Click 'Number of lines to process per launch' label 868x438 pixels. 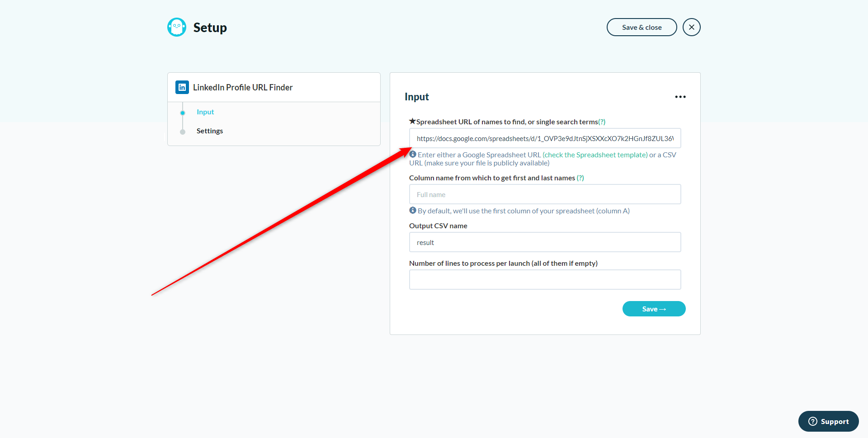(x=503, y=263)
